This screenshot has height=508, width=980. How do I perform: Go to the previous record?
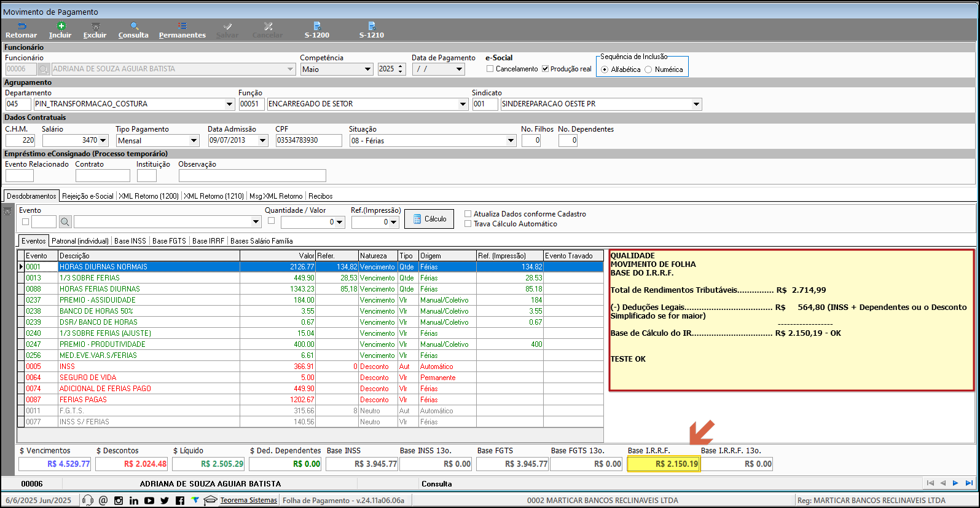click(943, 483)
